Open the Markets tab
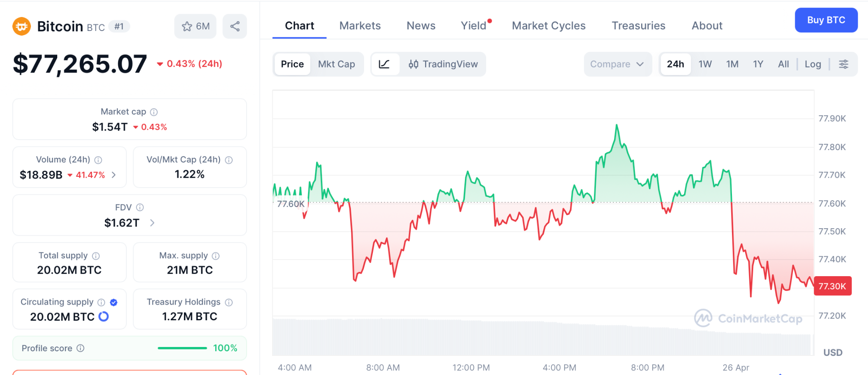This screenshot has height=375, width=868. pyautogui.click(x=360, y=26)
